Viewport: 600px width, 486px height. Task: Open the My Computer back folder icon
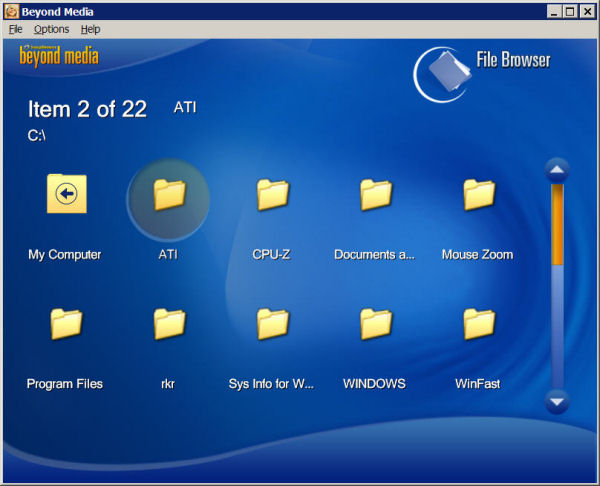pyautogui.click(x=67, y=194)
